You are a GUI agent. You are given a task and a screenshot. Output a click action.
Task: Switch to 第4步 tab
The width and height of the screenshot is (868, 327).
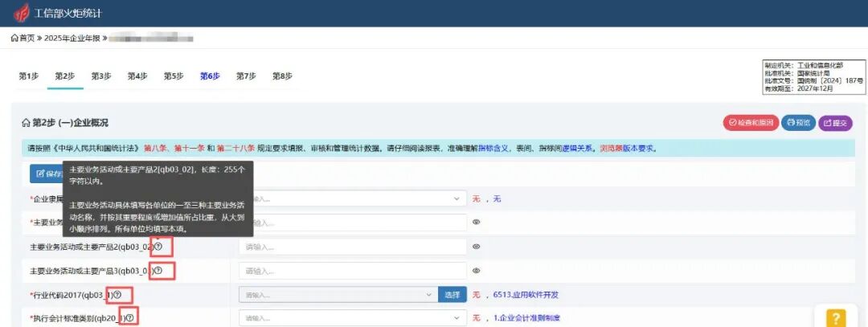[137, 76]
